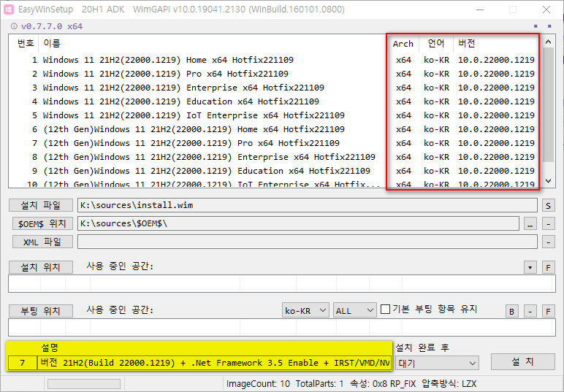Select row 2 Windows 11 Pro x64
The image size is (564, 392).
coord(275,74)
